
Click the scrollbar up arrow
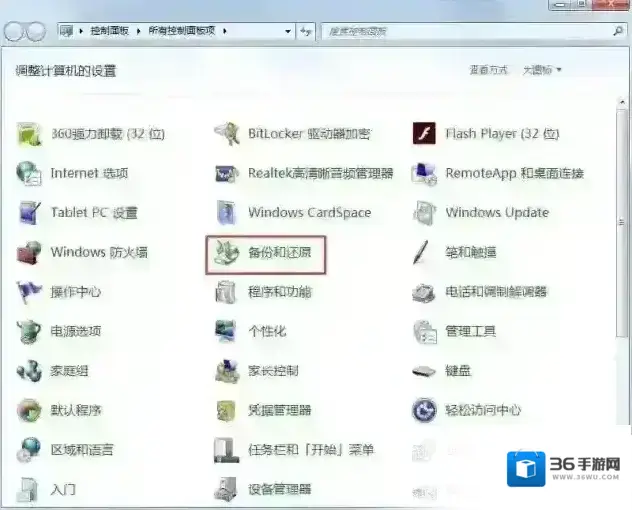pyautogui.click(x=622, y=102)
